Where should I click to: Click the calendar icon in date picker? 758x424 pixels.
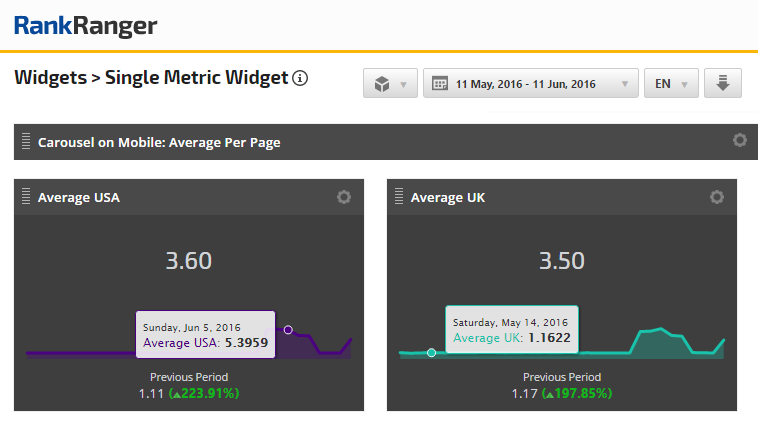[440, 84]
